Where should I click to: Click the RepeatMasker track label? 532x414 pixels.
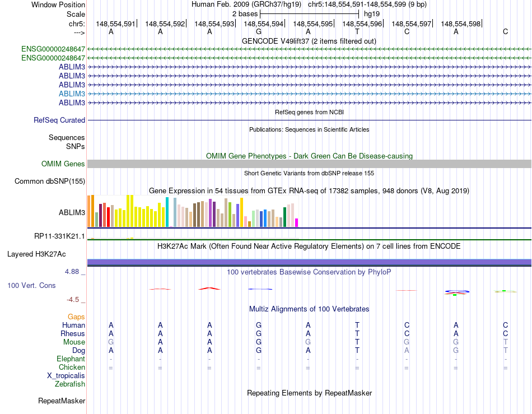pyautogui.click(x=62, y=401)
